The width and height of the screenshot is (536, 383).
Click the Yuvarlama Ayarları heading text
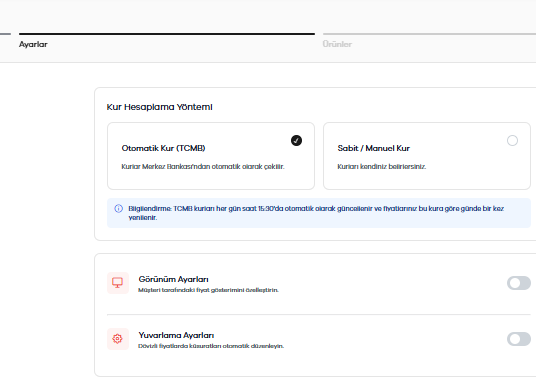(176, 335)
